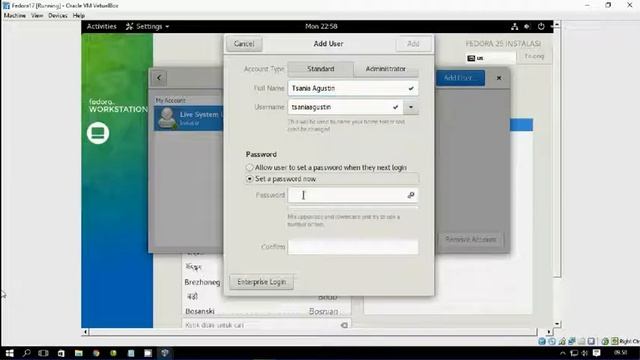Click the VirtualBox icon on Windows taskbar
The width and height of the screenshot is (640, 360).
point(165,353)
